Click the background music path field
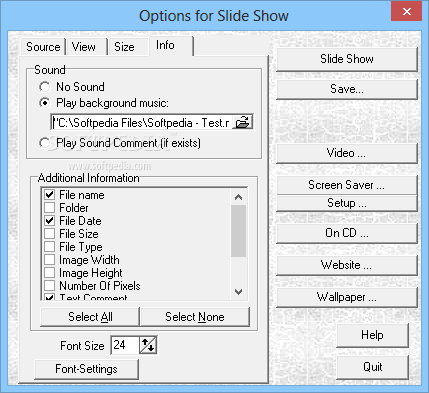The width and height of the screenshot is (429, 393). pos(142,123)
